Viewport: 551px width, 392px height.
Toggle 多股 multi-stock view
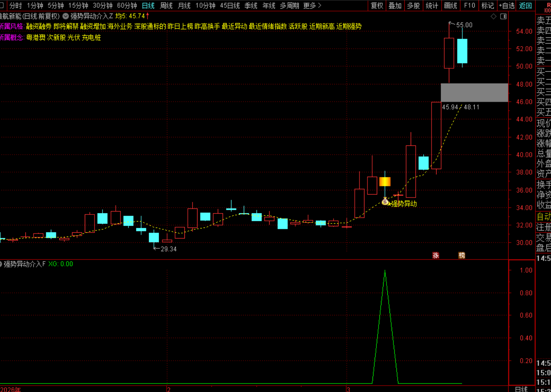[x=413, y=6]
